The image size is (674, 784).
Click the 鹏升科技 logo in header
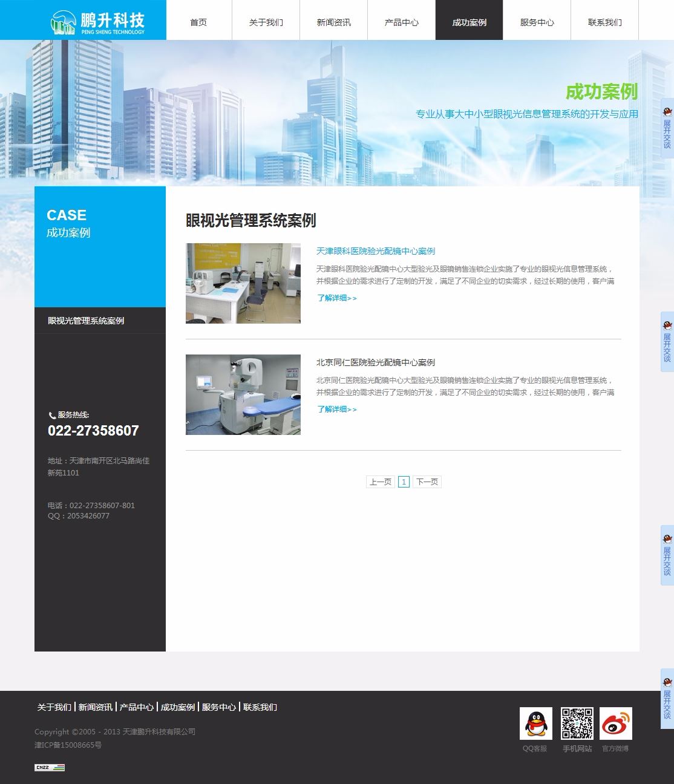[99, 22]
